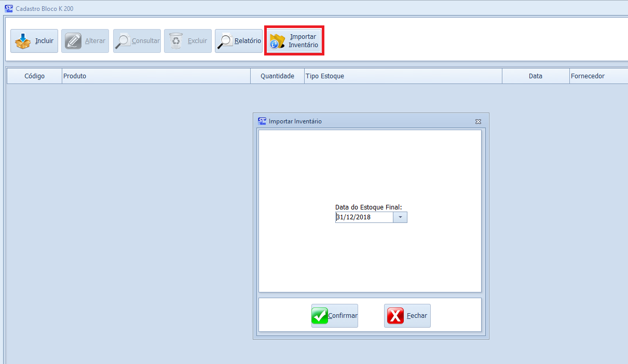
Task: Click the Importar Inventário dialog title icon
Action: (x=262, y=121)
